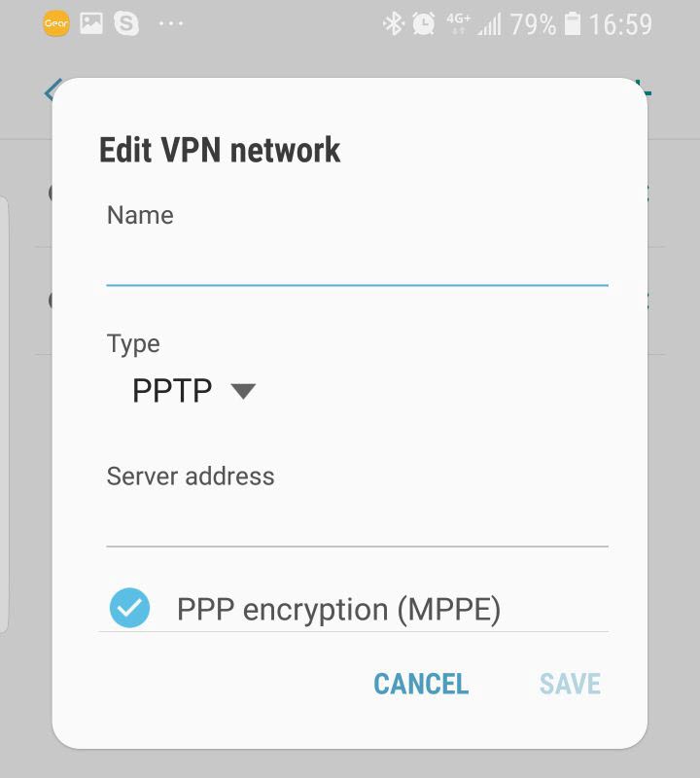The width and height of the screenshot is (700, 778).
Task: Tap the Gear app notification icon
Action: (x=56, y=23)
